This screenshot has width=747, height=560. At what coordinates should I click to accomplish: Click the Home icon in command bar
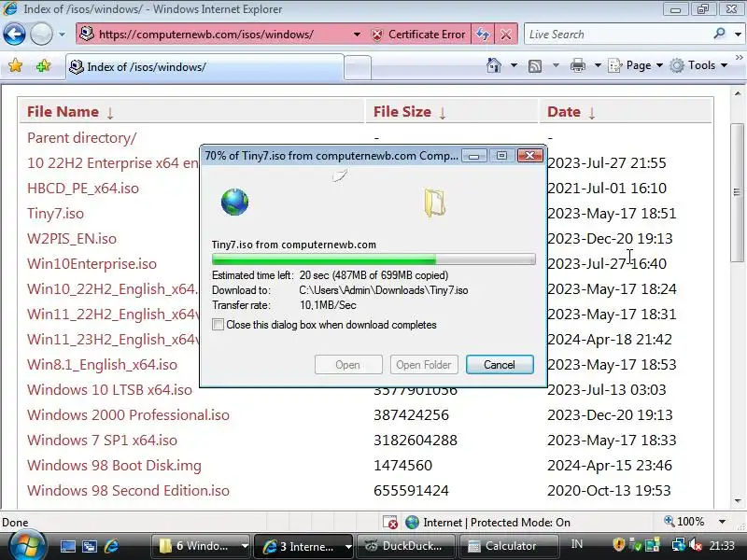[x=494, y=65]
